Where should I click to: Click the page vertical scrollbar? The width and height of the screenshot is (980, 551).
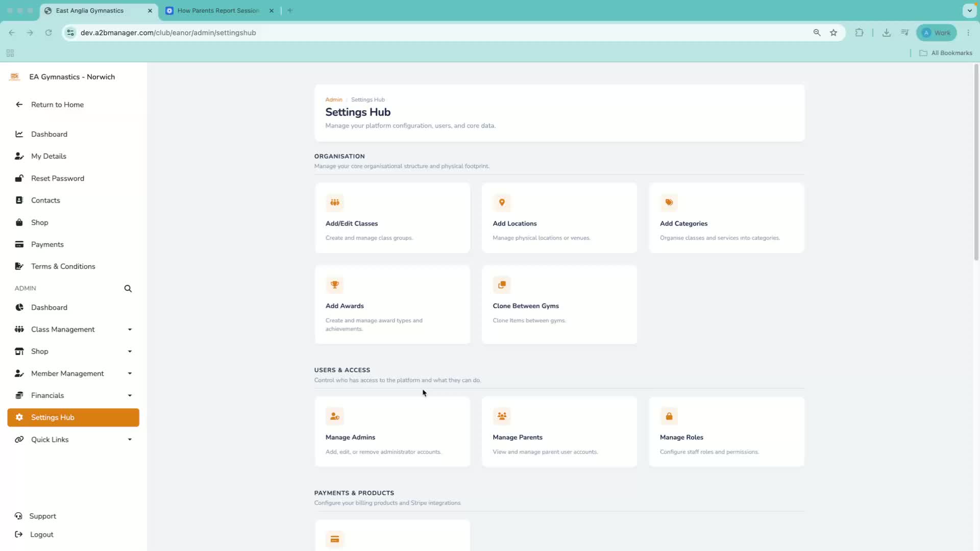976,162
